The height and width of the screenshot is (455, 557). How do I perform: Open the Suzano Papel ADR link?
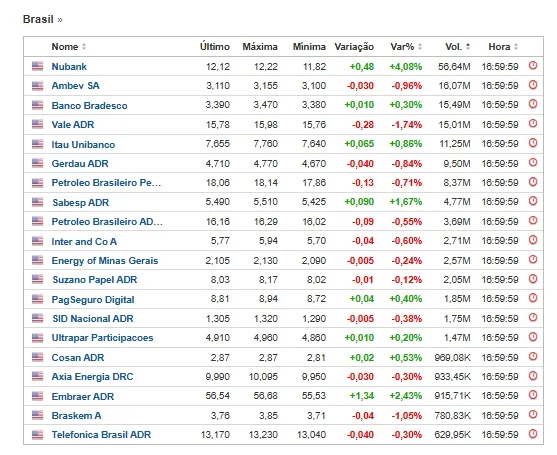point(95,280)
